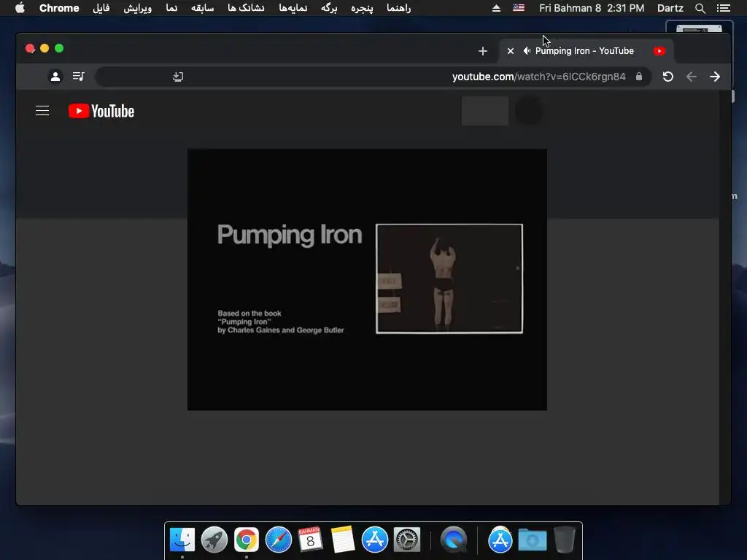Open the ویرایش menu
Viewport: 747px width, 560px height.
click(x=138, y=8)
